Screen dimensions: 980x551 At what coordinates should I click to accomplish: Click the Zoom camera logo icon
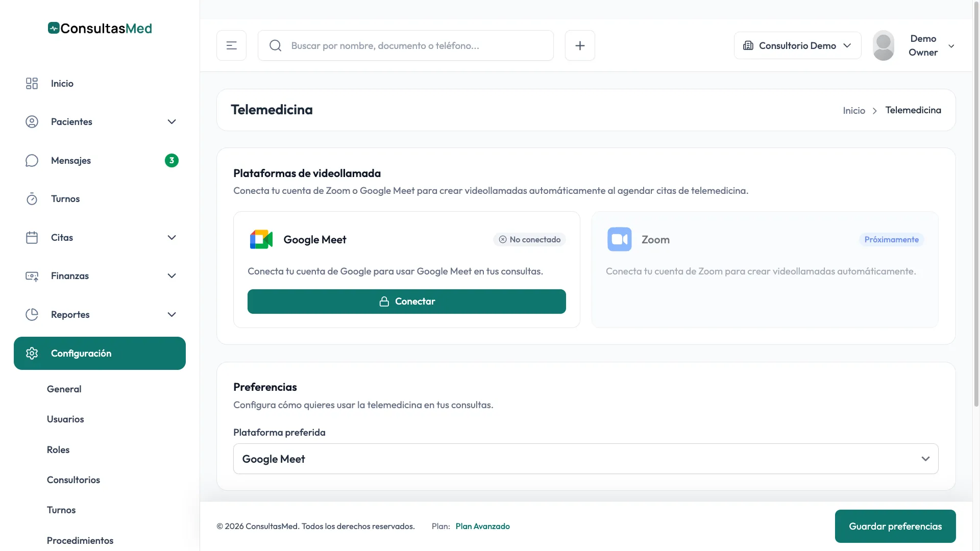(620, 239)
